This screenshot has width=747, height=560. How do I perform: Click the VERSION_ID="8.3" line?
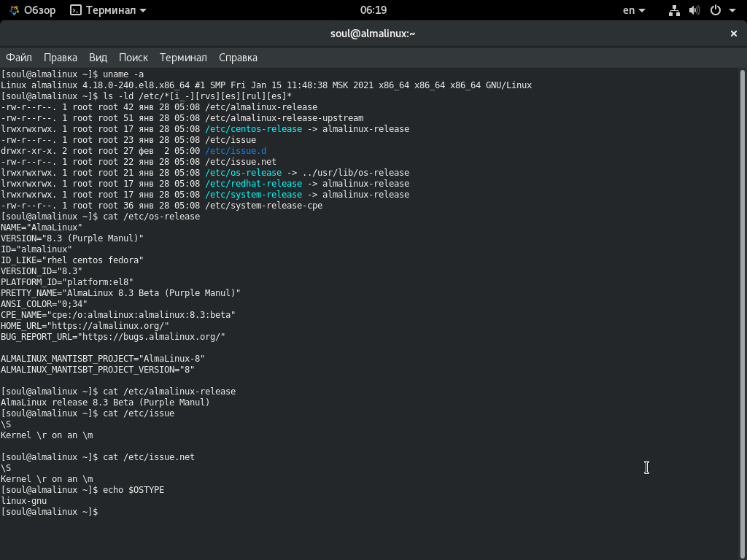[42, 271]
